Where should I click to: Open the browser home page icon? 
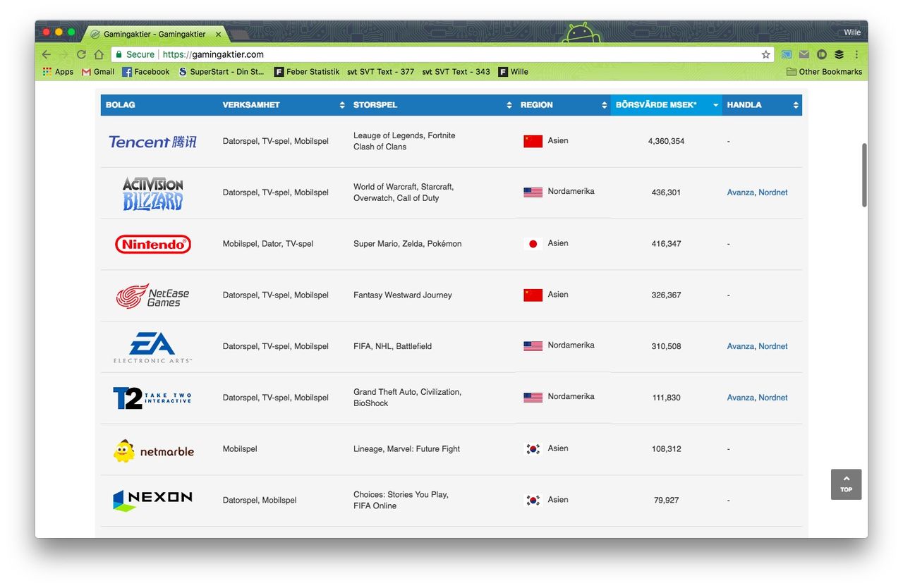pos(99,54)
